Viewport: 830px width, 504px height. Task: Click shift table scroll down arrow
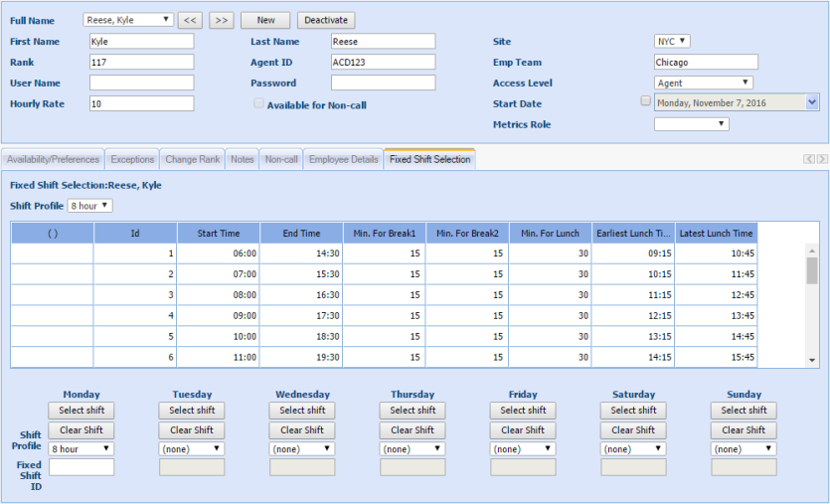pos(811,360)
